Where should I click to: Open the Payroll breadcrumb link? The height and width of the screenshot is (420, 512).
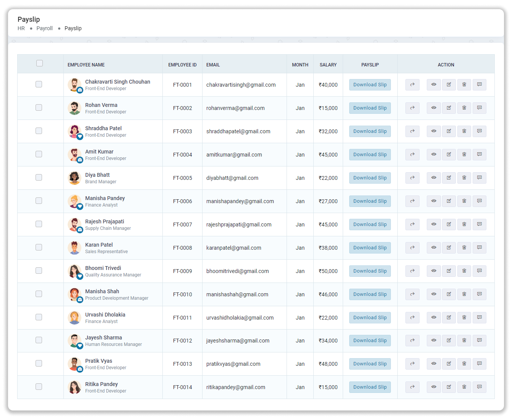coord(44,28)
